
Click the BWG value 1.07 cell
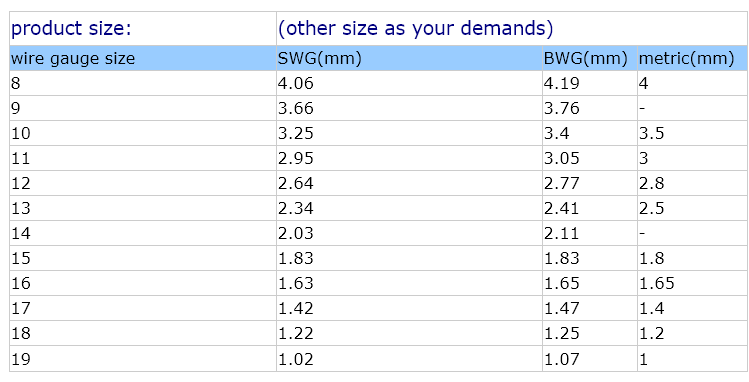[590, 359]
